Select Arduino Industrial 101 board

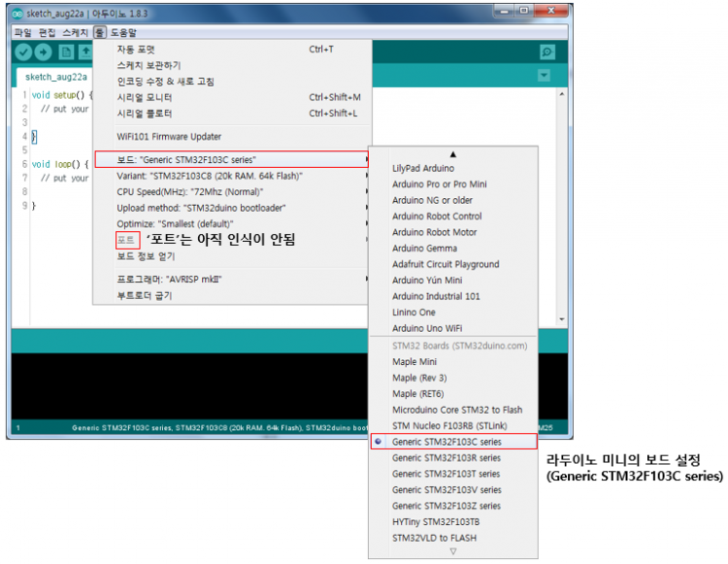(x=453, y=296)
